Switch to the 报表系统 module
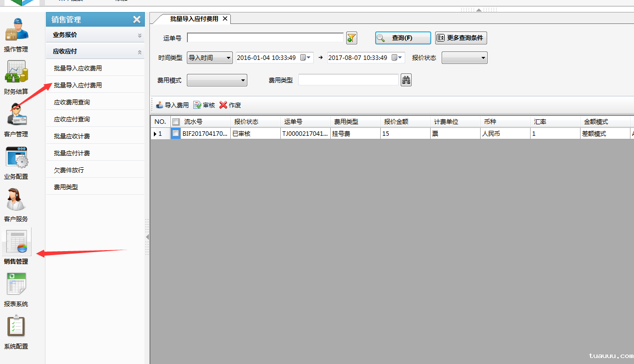This screenshot has width=634, height=364. pyautogui.click(x=16, y=289)
